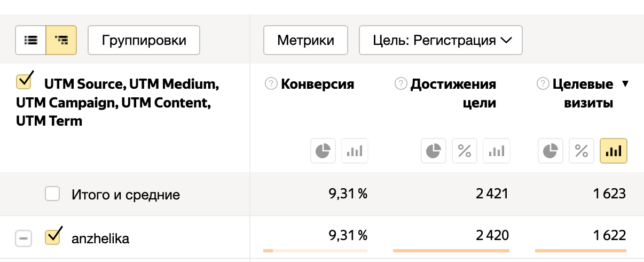Uncheck the UTM Source header checkbox

tap(23, 81)
